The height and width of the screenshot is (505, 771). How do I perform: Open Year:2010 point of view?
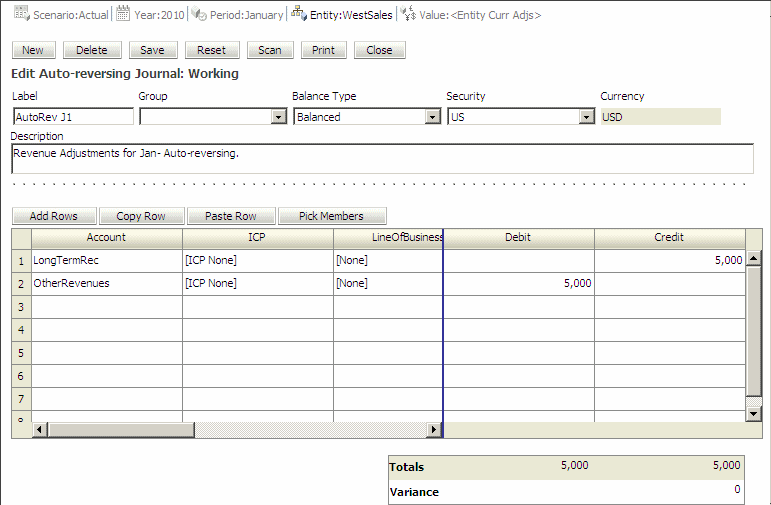pyautogui.click(x=159, y=15)
